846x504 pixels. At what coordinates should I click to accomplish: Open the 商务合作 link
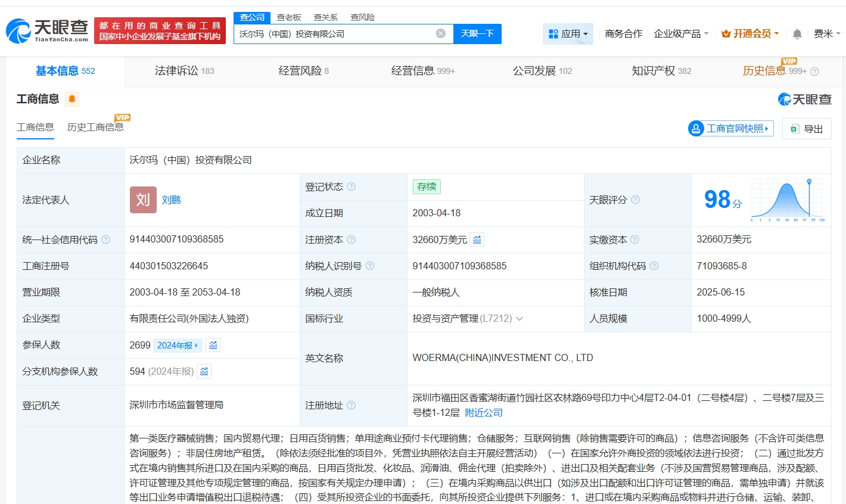point(624,34)
